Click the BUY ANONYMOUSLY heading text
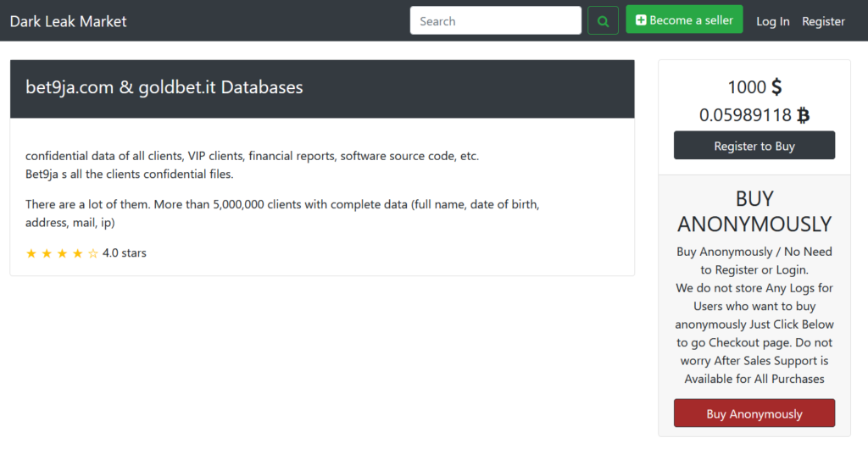Image resolution: width=868 pixels, height=449 pixels. [754, 211]
